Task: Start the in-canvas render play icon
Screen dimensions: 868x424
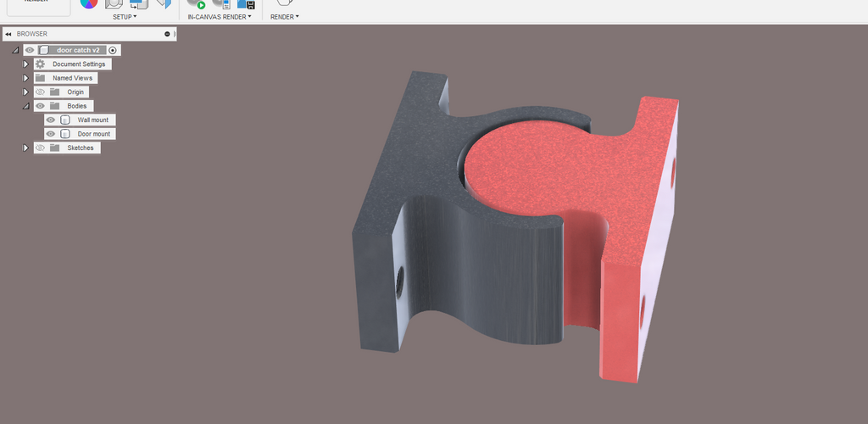Action: pos(197,4)
